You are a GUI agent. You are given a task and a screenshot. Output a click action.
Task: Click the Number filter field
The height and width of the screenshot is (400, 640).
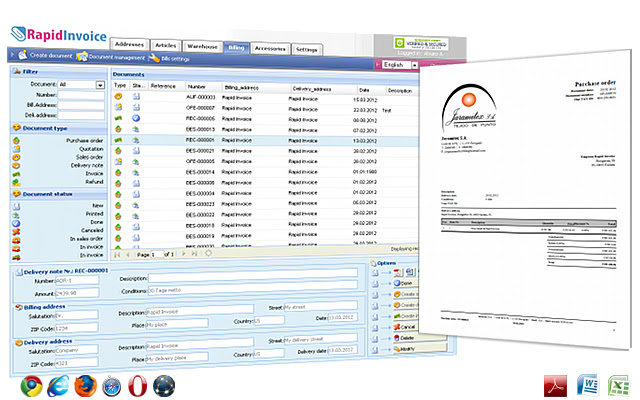click(81, 95)
